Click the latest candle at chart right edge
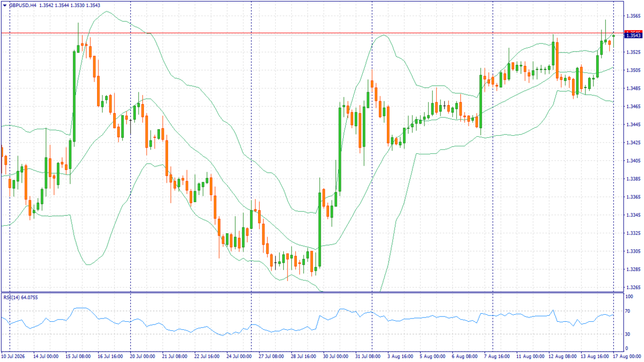This screenshot has height=362, width=644. [613, 36]
